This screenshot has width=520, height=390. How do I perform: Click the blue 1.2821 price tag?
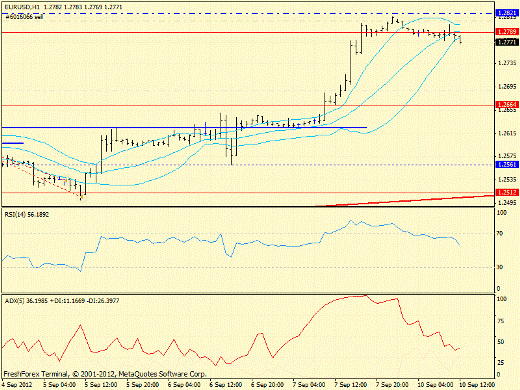tap(507, 13)
